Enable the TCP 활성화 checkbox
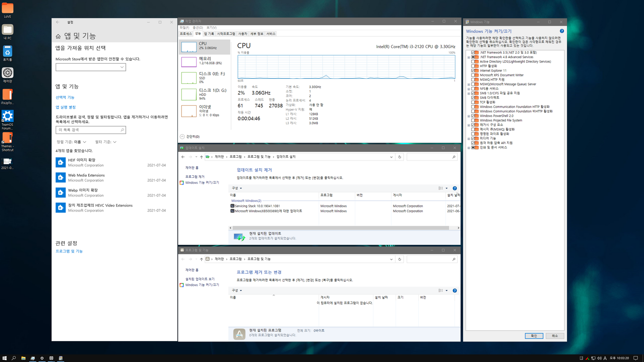The height and width of the screenshot is (362, 644). (473, 102)
